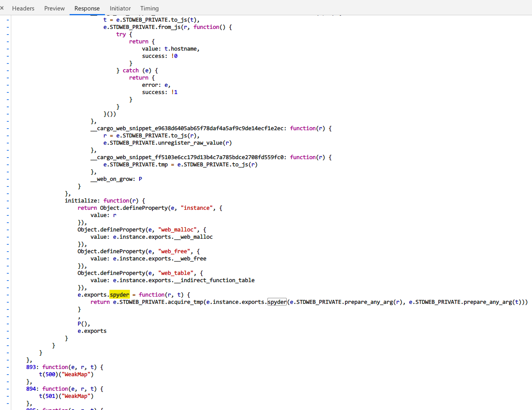
Task: Click the outlined spyder match in return line
Action: (277, 302)
